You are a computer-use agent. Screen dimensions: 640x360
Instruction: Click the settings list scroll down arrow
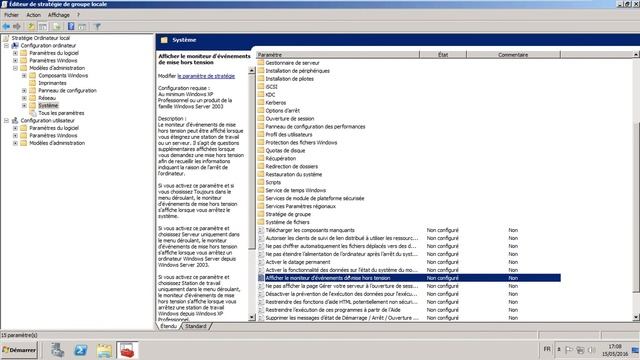coord(636,317)
